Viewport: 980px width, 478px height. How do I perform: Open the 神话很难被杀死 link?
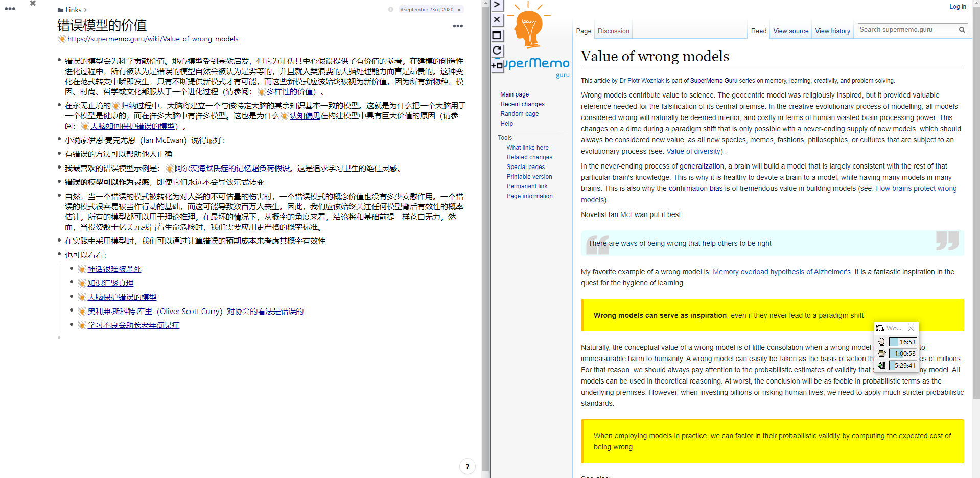[114, 269]
